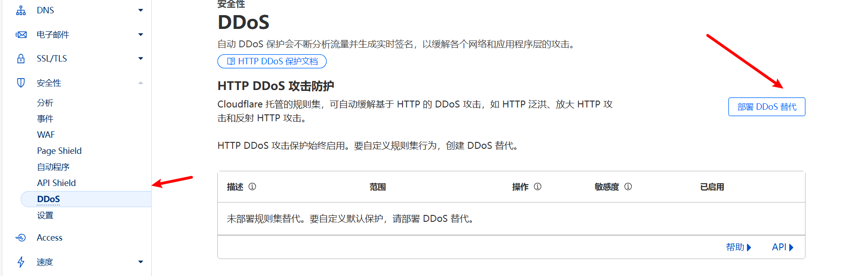
Task: Click the Access login icon
Action: [21, 238]
